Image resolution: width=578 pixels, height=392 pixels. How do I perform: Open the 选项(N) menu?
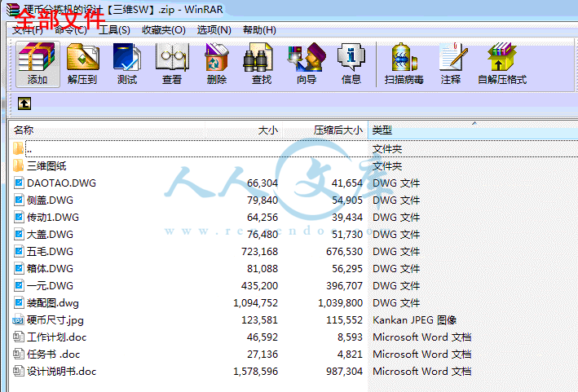tap(214, 30)
